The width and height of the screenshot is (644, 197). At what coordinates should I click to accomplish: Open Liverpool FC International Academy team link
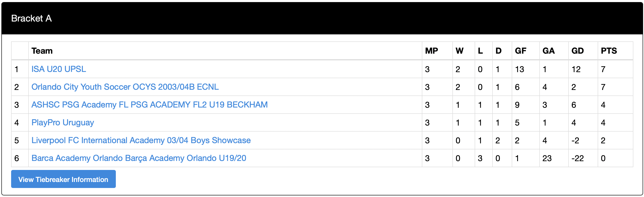coord(141,140)
